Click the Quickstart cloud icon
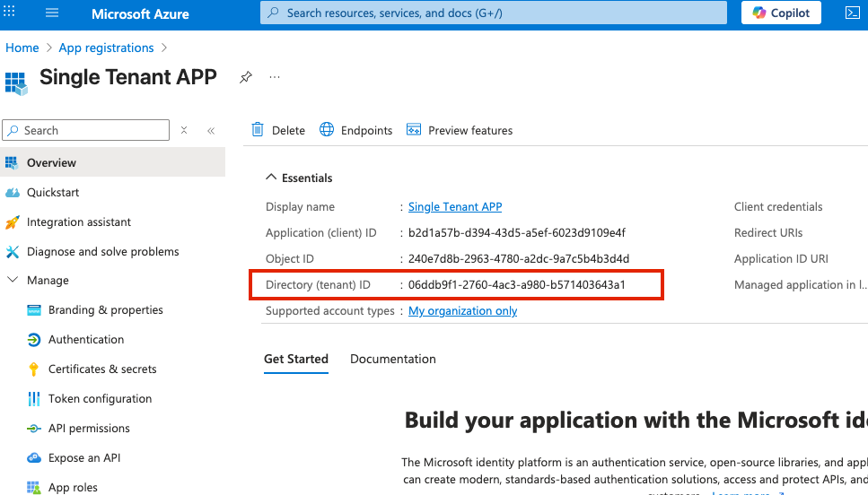Screen dimensions: 868x495 click(12, 193)
